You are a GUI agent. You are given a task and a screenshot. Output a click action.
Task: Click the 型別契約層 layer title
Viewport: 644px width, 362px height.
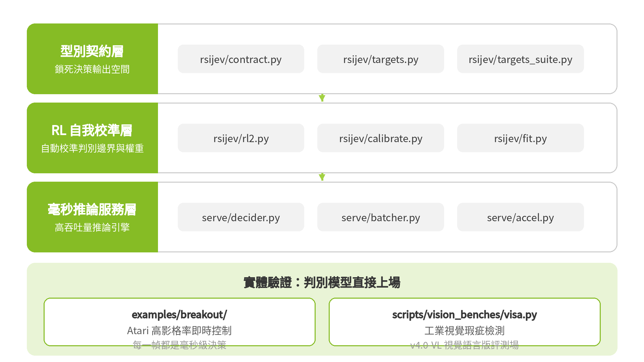(92, 51)
